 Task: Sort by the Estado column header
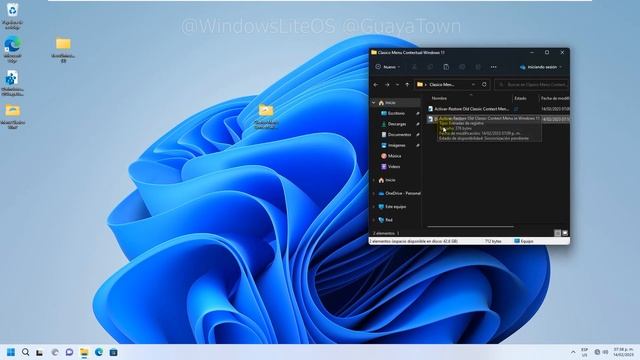[x=520, y=98]
